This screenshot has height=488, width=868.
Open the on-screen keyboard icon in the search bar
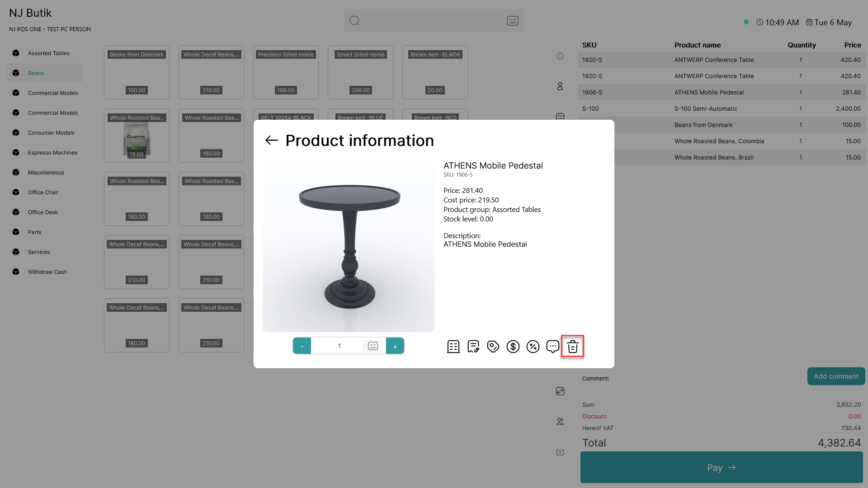(513, 21)
